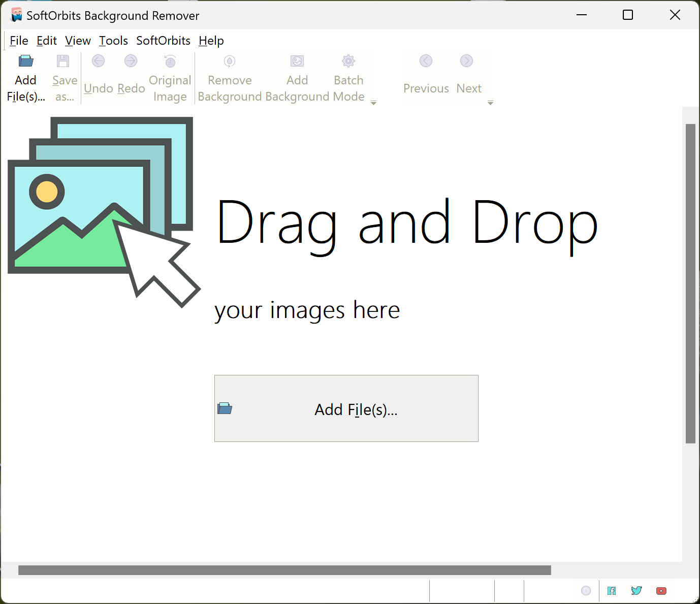Open the Edit menu
Image resolution: width=700 pixels, height=604 pixels.
(x=47, y=41)
